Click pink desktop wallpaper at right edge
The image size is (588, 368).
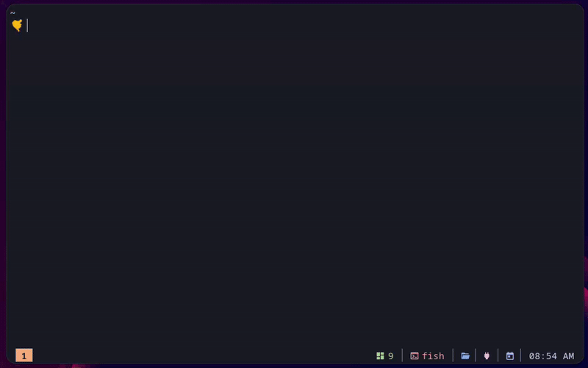coord(586,293)
